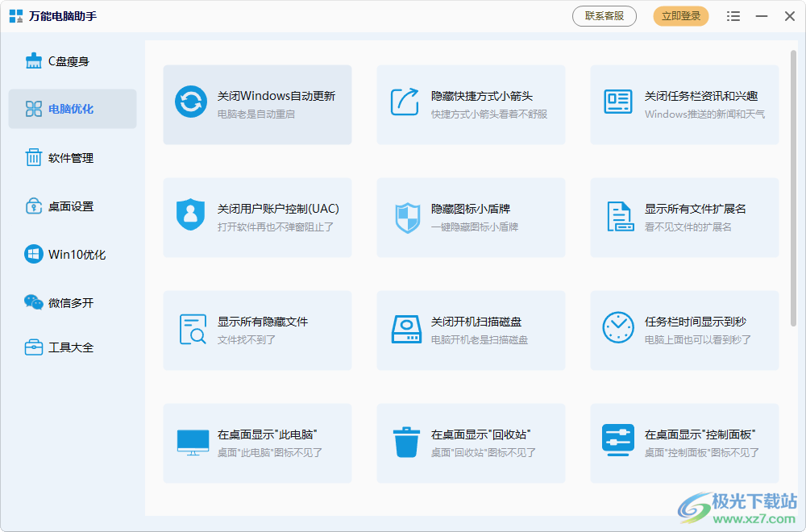806x532 pixels.
Task: Enable 显示所有文件扩展名
Action: point(684,216)
